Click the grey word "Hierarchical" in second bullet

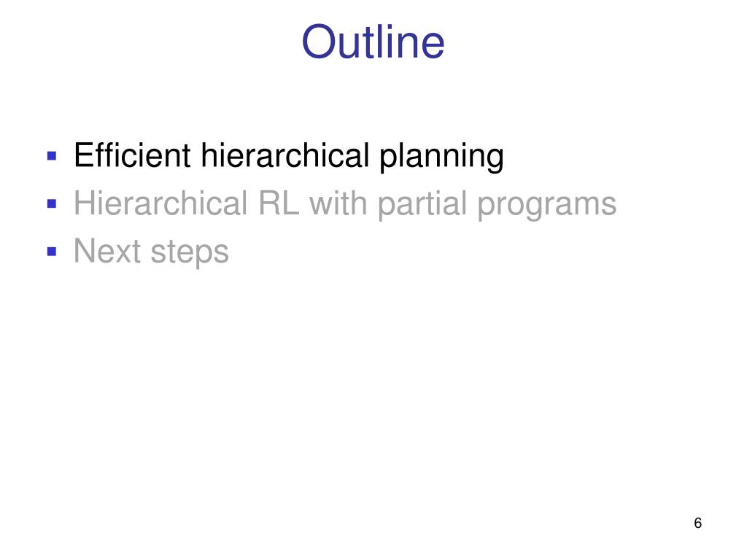coord(160,203)
